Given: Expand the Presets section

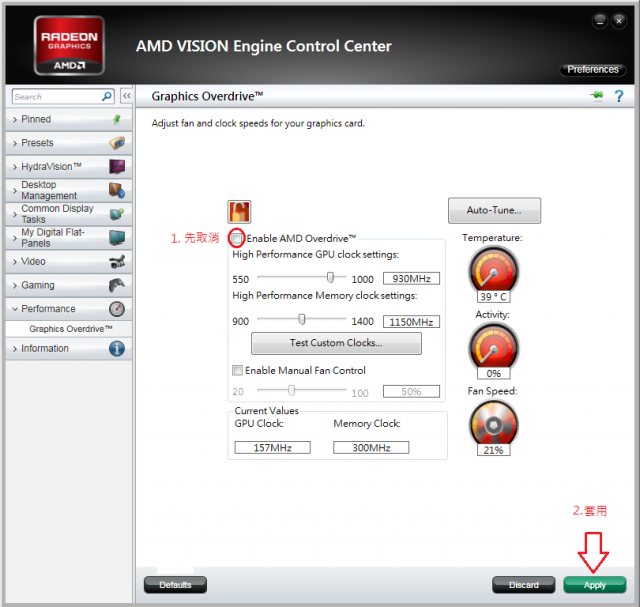Looking at the screenshot, I should coord(69,143).
